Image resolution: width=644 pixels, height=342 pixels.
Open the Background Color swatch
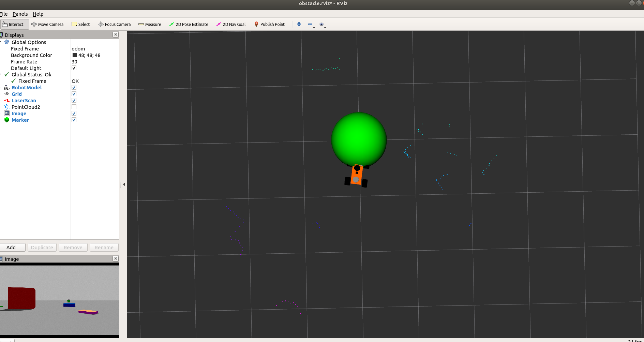pos(74,55)
